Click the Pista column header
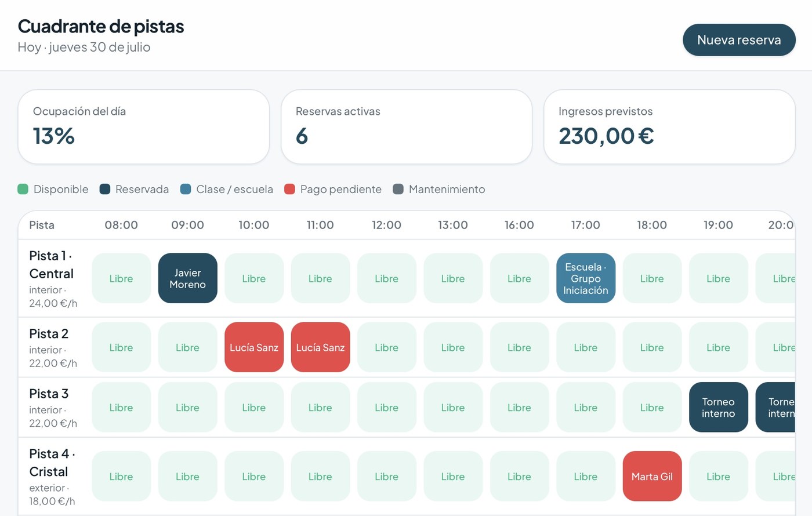The width and height of the screenshot is (812, 516). click(x=42, y=225)
